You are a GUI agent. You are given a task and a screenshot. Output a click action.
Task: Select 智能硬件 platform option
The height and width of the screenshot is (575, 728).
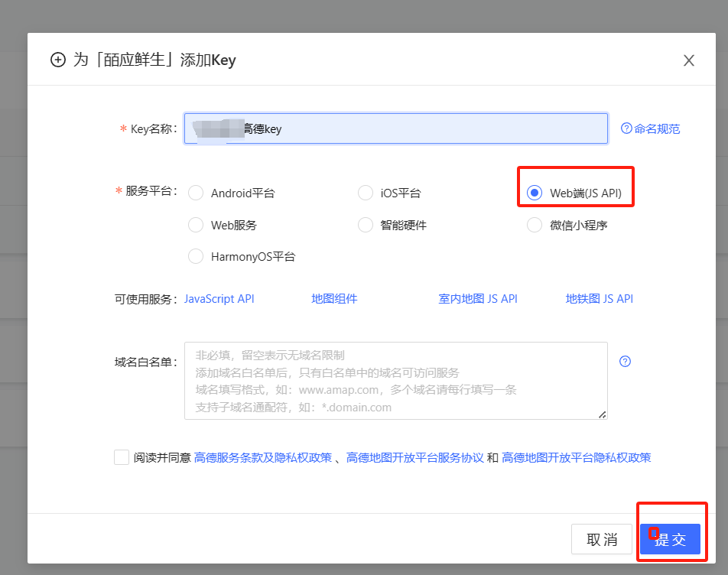pos(366,225)
